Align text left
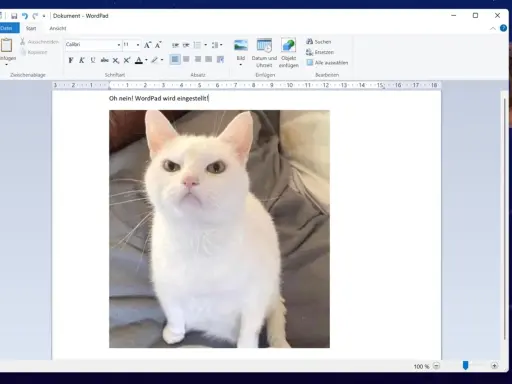 click(175, 59)
